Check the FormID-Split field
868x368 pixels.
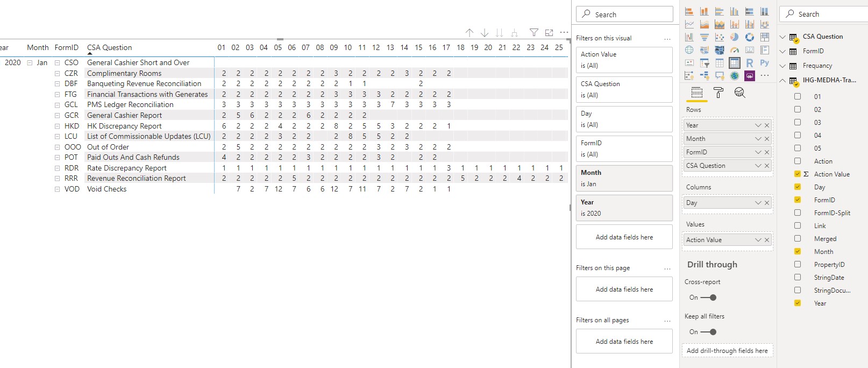coord(798,213)
